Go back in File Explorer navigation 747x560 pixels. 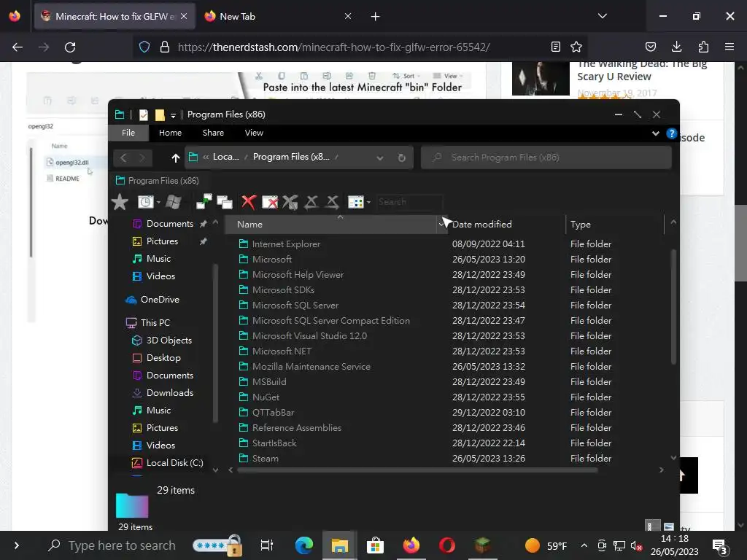(123, 157)
